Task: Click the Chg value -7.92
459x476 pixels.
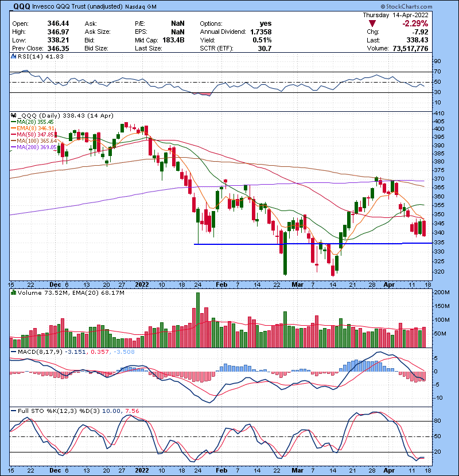Action: [x=421, y=32]
